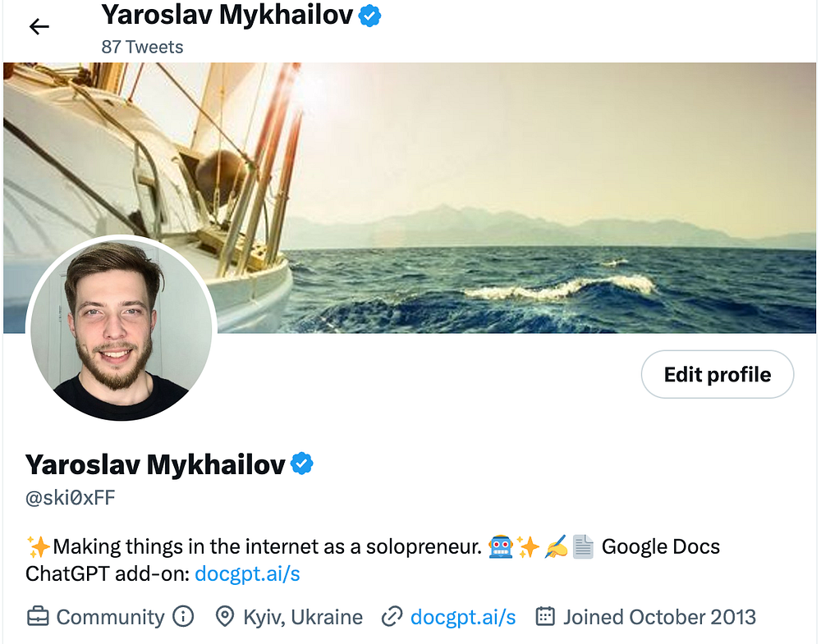821x644 pixels.
Task: Click the briefcase icon beside Community
Action: click(38, 616)
